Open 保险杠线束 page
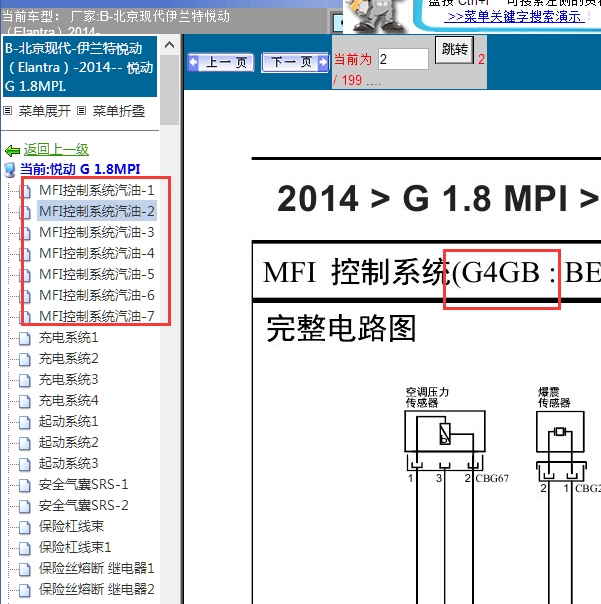 point(71,527)
